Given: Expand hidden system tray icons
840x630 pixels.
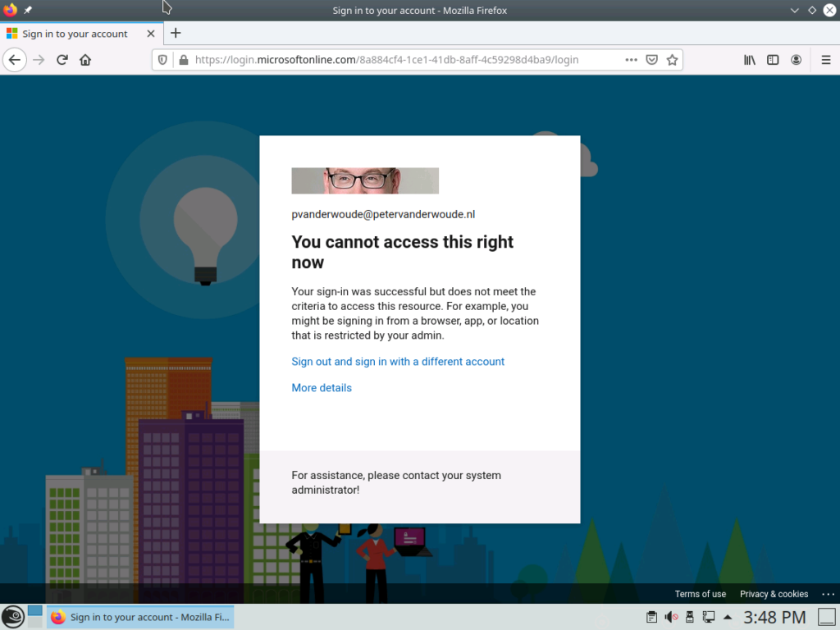Looking at the screenshot, I should pos(727,617).
